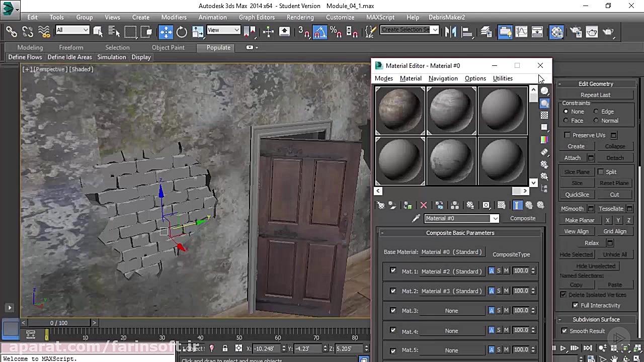Click the red Reset Map/Mtl X icon
This screenshot has height=362, width=644.
(x=424, y=205)
